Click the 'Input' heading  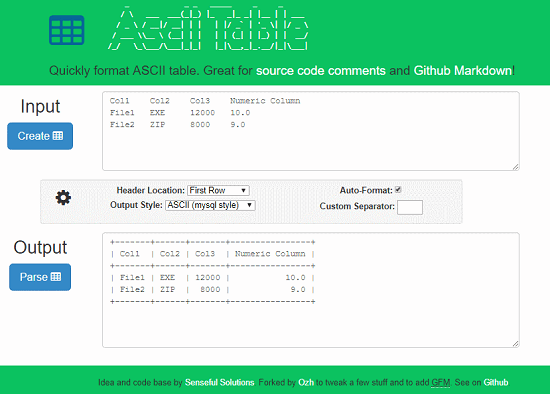click(x=40, y=106)
